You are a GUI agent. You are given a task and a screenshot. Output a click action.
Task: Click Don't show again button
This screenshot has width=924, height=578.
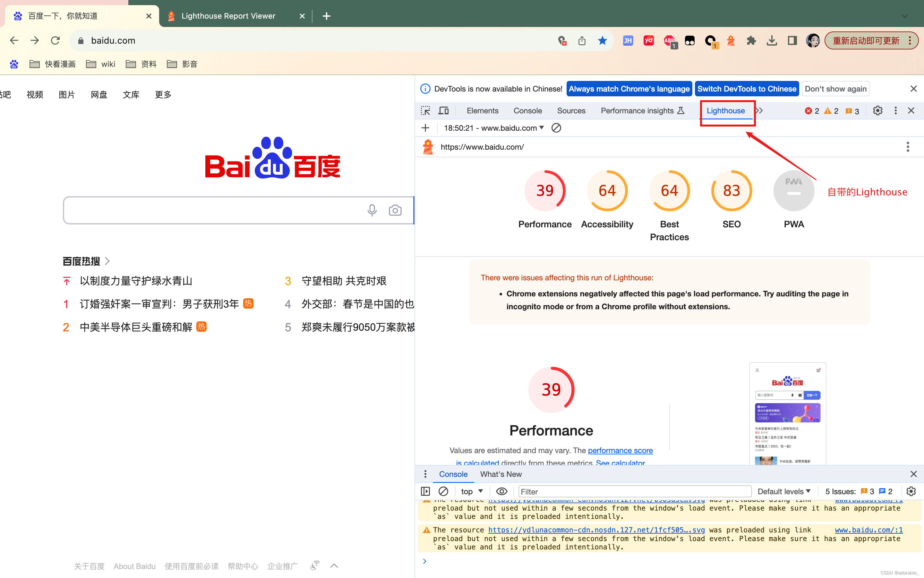836,89
